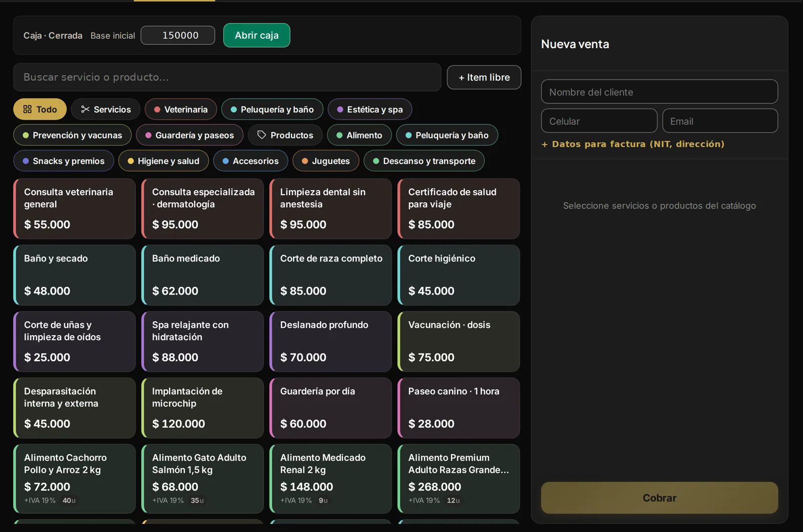
Task: Open Descanso y transporte category
Action: 424,161
